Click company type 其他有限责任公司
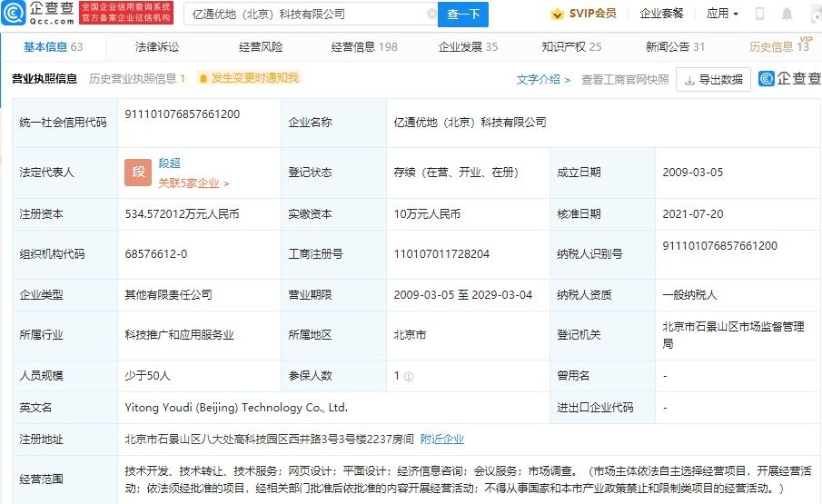 tap(168, 294)
